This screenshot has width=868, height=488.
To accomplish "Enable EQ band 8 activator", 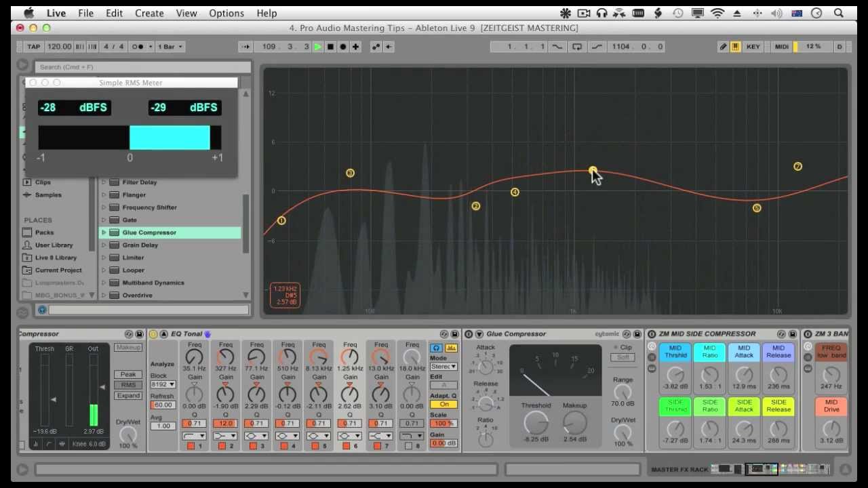I will [x=409, y=446].
